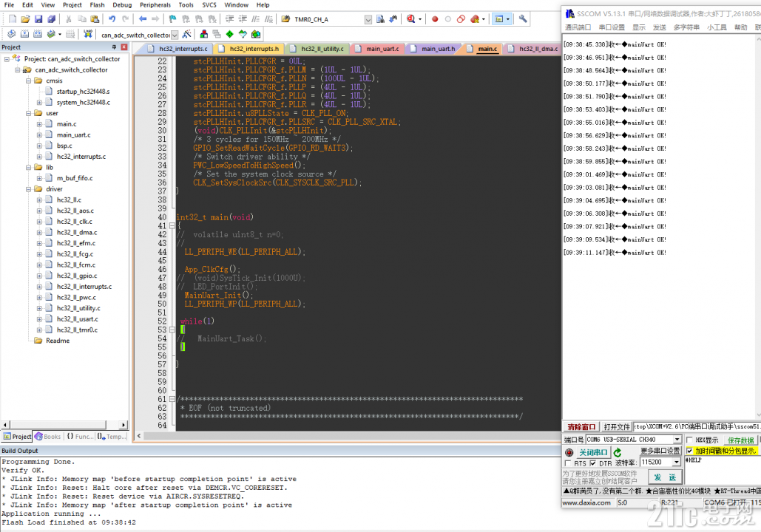This screenshot has width=761, height=532.
Task: Click the Paste clipboard icon
Action: coord(95,19)
